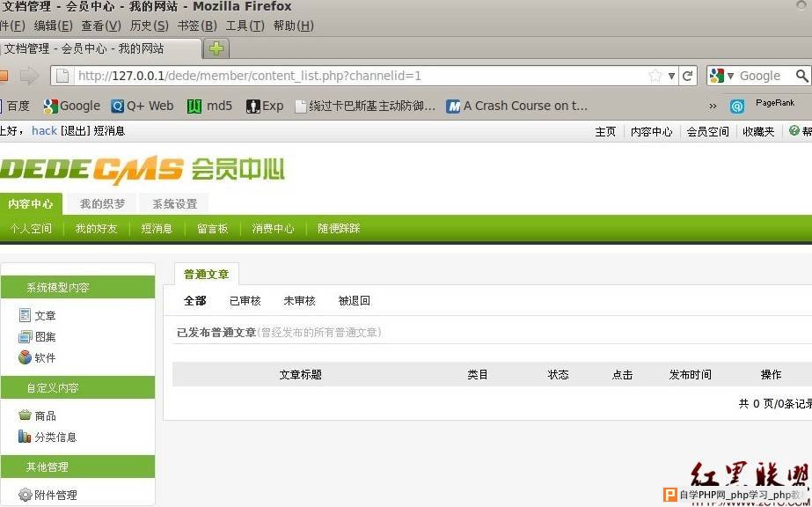Show 全部 articles filter
Screen dimensions: 812x507
[x=195, y=301]
